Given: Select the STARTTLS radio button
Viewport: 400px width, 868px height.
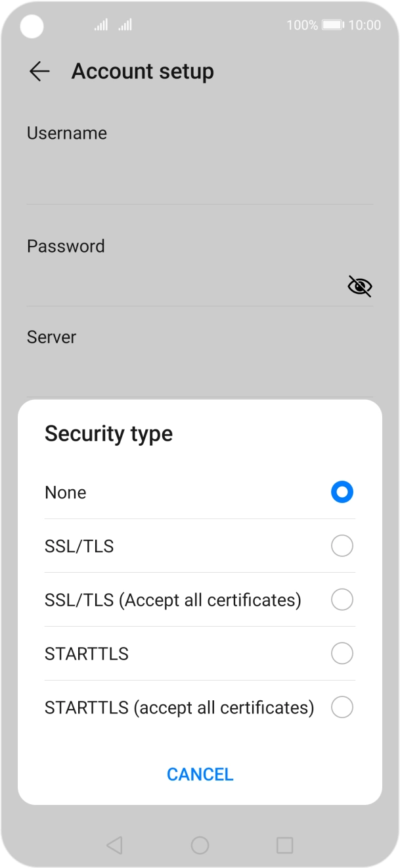Looking at the screenshot, I should point(342,654).
